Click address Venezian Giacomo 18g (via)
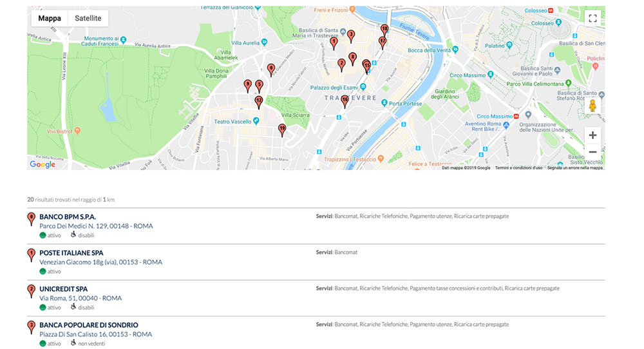Viewport: 644px width, 349px height. (100, 262)
